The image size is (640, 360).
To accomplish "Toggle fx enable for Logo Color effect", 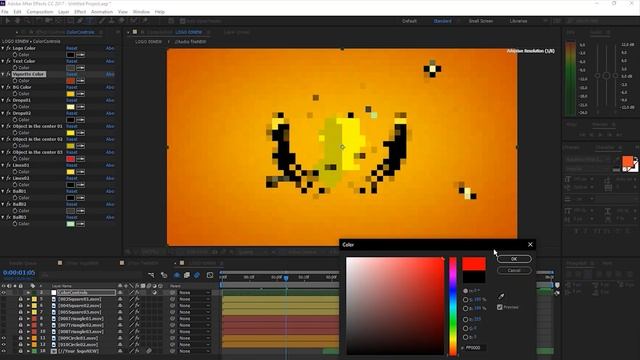I will click(x=9, y=48).
